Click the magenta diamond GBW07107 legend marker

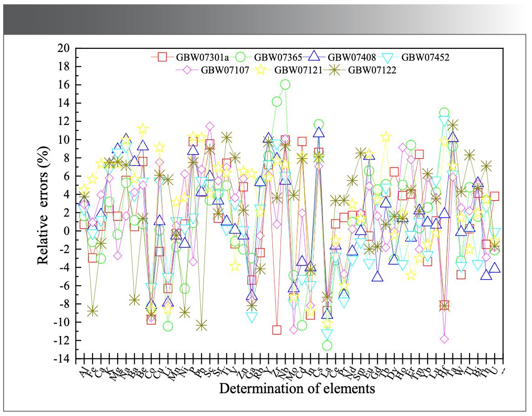point(188,70)
